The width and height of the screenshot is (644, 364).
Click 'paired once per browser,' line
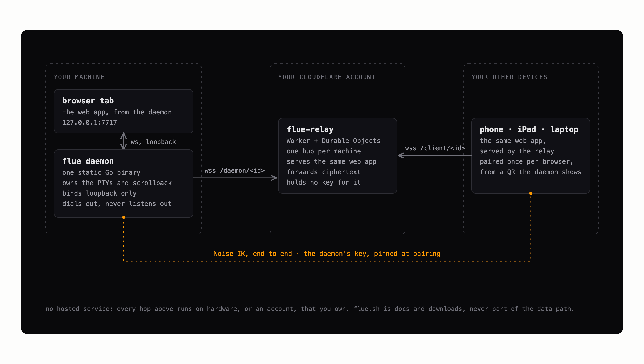pos(526,162)
